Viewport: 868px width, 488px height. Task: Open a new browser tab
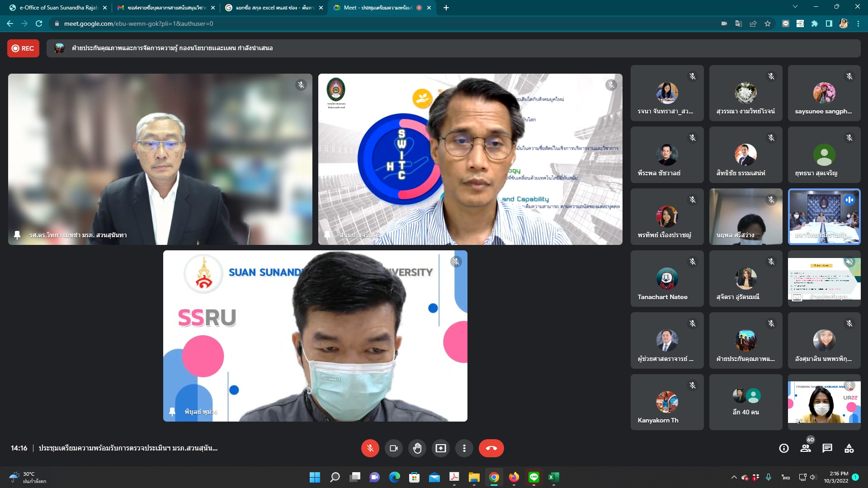pyautogui.click(x=446, y=8)
